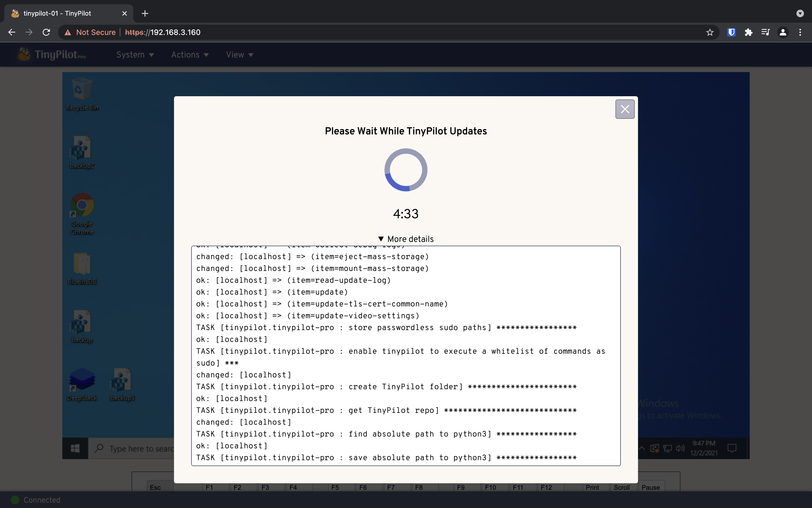Click the Connected status indicator
Image resolution: width=812 pixels, height=508 pixels.
(35, 500)
